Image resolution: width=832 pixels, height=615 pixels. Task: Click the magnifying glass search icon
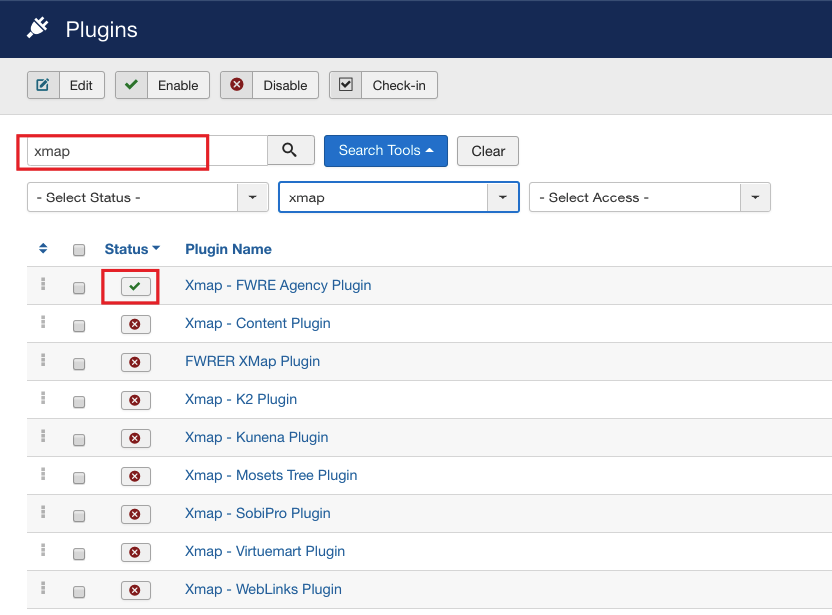290,150
